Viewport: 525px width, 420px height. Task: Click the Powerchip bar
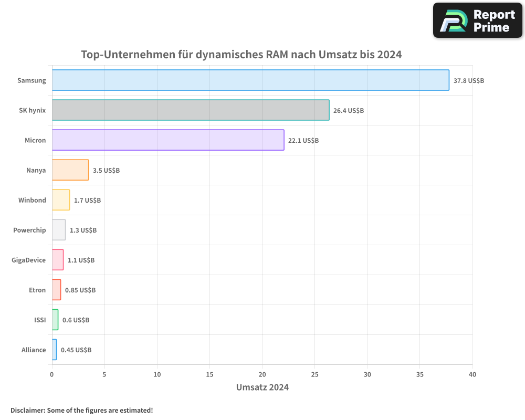point(58,230)
